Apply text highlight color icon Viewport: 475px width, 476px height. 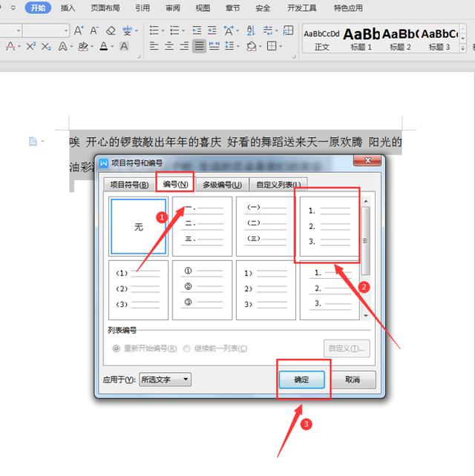click(82, 47)
